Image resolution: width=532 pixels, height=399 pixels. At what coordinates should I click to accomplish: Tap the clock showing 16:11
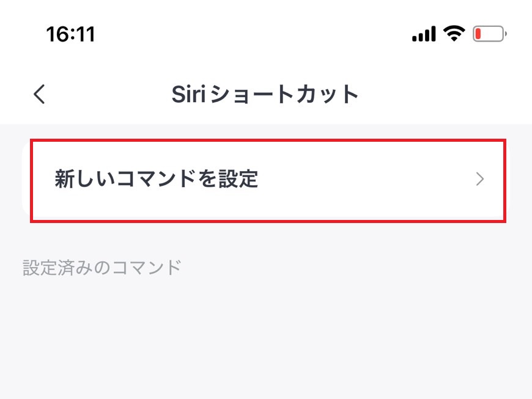coord(70,34)
